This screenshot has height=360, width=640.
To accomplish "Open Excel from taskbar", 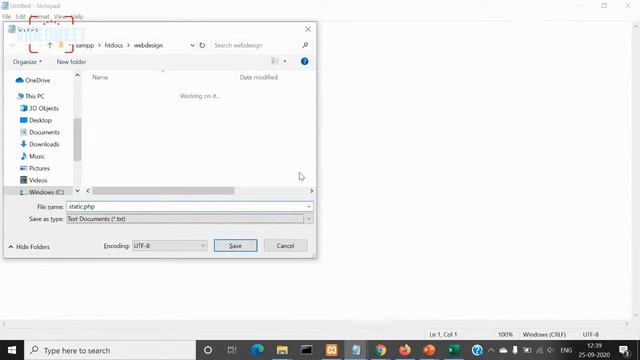I will pyautogui.click(x=454, y=350).
